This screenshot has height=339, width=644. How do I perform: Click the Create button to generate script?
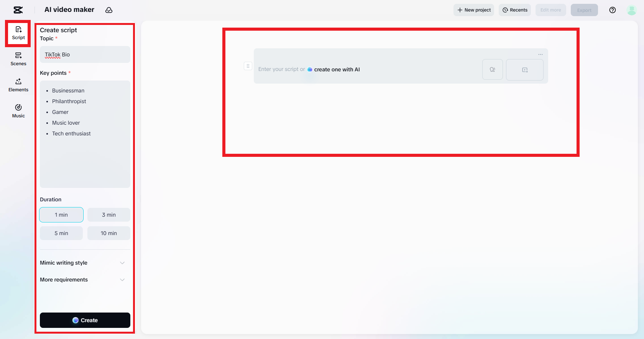(x=85, y=320)
